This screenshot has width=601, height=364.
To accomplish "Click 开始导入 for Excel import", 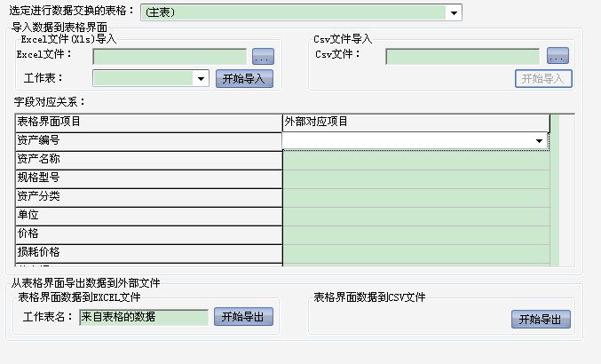I will [244, 78].
